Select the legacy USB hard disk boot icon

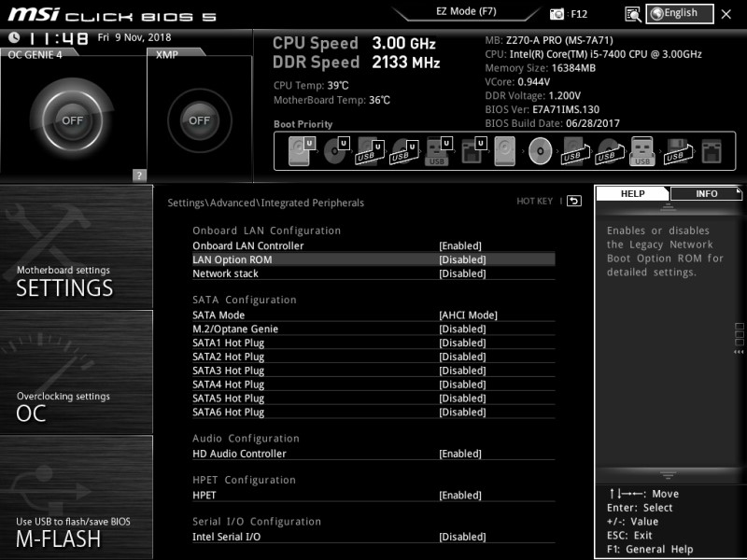pos(575,151)
